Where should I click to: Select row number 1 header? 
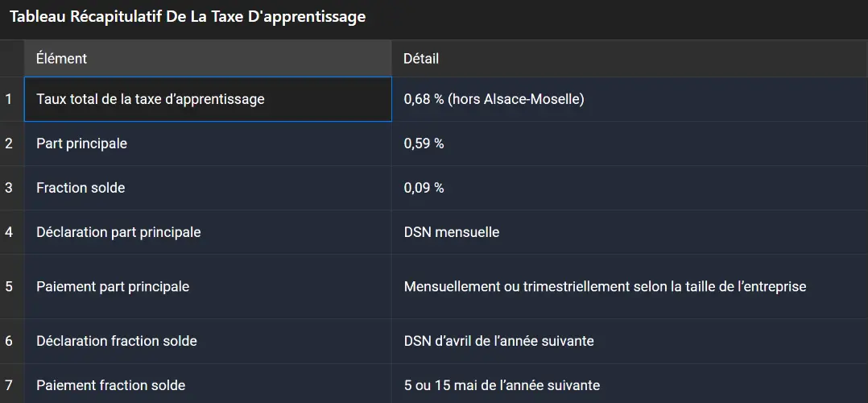click(10, 99)
